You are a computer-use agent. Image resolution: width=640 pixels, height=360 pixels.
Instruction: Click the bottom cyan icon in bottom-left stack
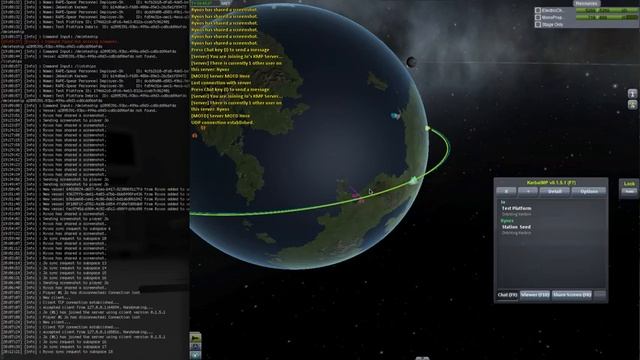(196, 355)
